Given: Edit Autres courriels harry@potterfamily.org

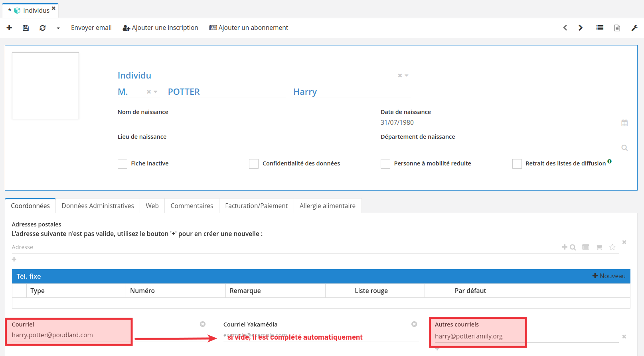Looking at the screenshot, I should click(x=526, y=336).
